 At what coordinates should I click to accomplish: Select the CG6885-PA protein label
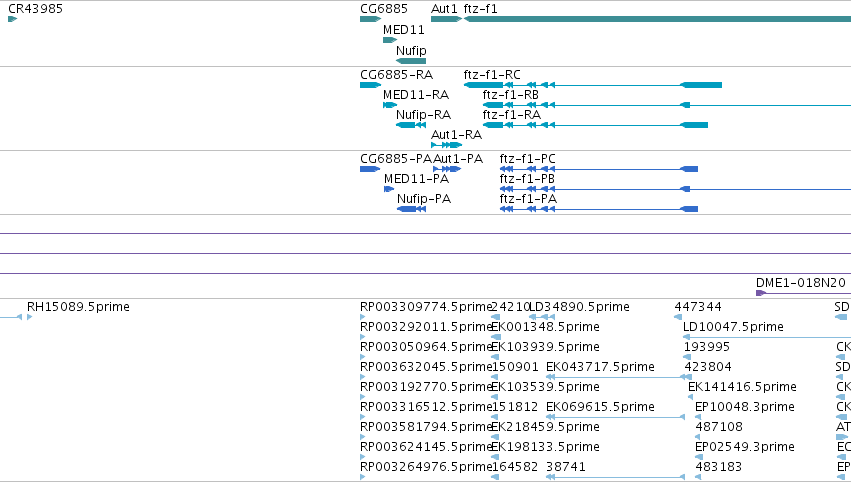(x=396, y=159)
